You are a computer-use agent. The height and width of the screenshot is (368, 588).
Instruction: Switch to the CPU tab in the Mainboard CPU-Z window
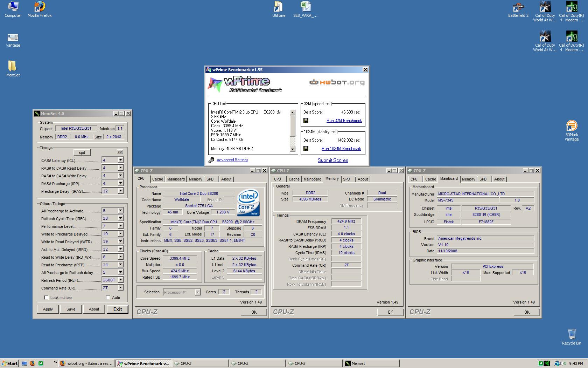click(x=414, y=179)
